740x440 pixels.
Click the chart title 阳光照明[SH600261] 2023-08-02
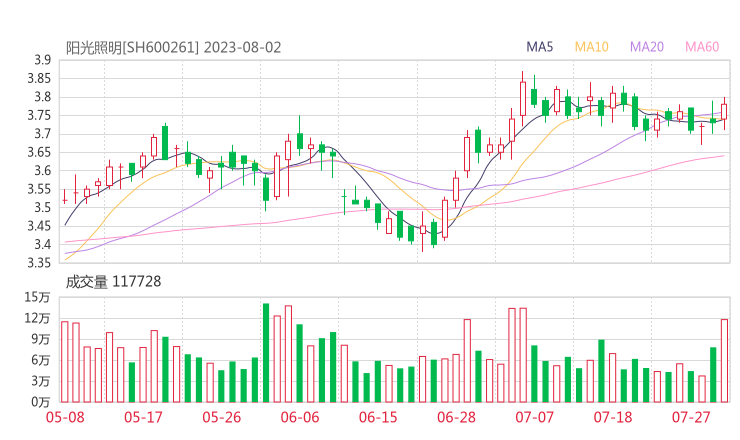173,48
